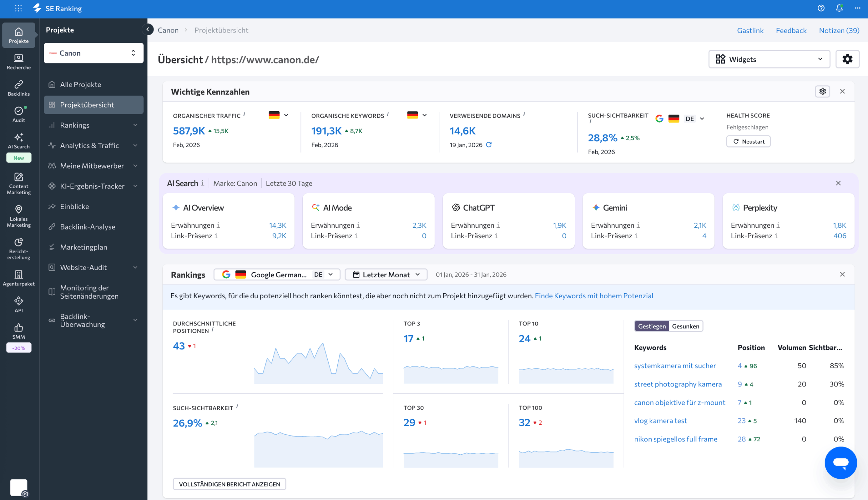The width and height of the screenshot is (868, 500).
Task: Open Finde Keywords mit hohem Potenzial link
Action: click(594, 295)
